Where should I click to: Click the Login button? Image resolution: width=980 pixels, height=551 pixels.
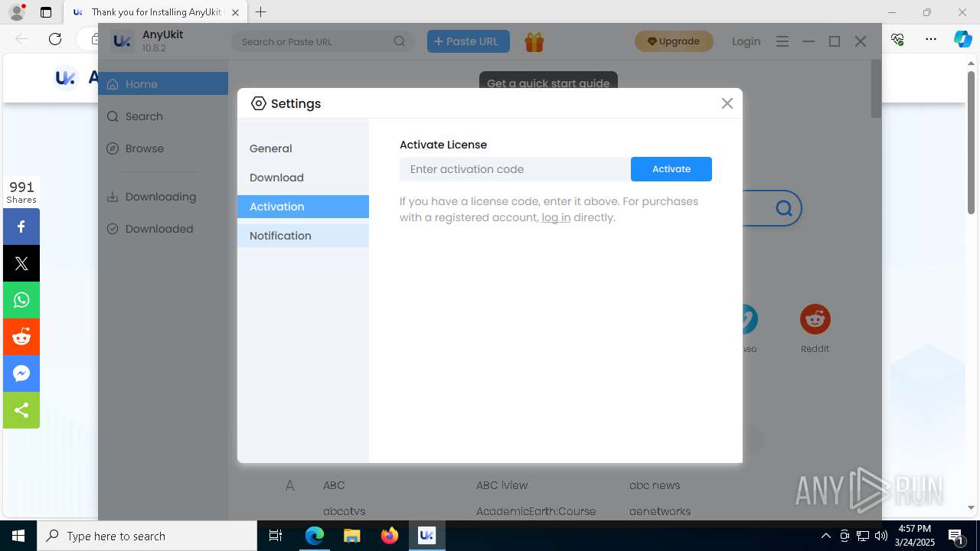click(x=746, y=41)
